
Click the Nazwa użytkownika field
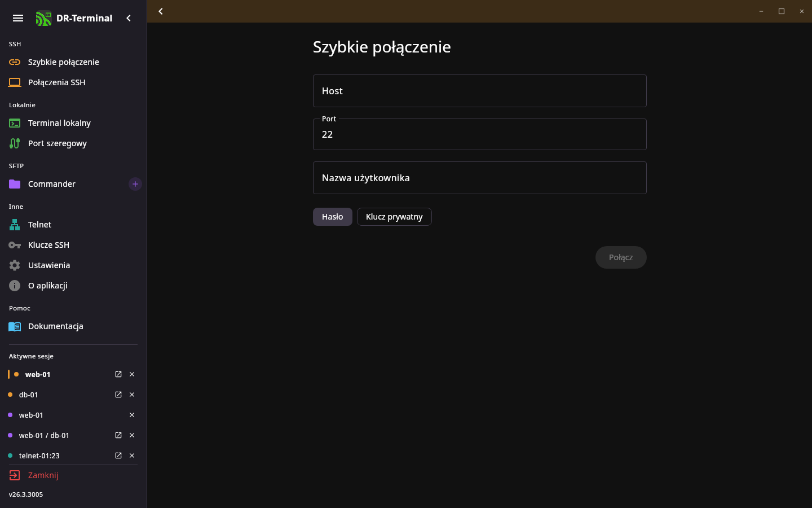[480, 178]
